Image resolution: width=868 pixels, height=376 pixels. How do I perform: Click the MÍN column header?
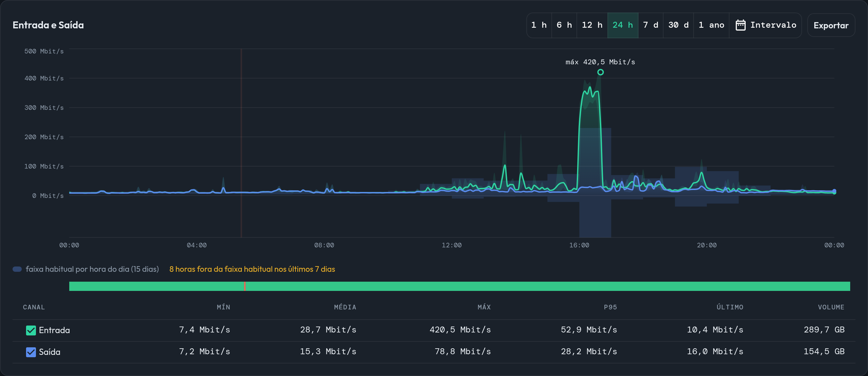(223, 307)
